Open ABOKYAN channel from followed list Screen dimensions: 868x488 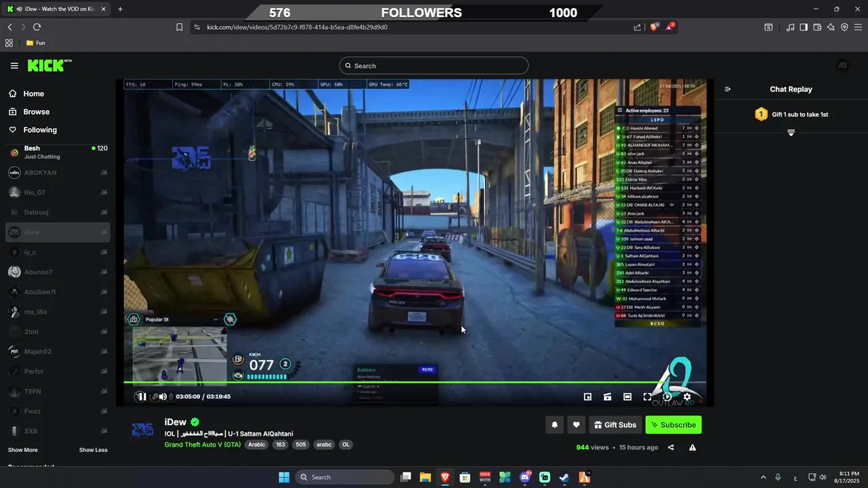coord(58,173)
